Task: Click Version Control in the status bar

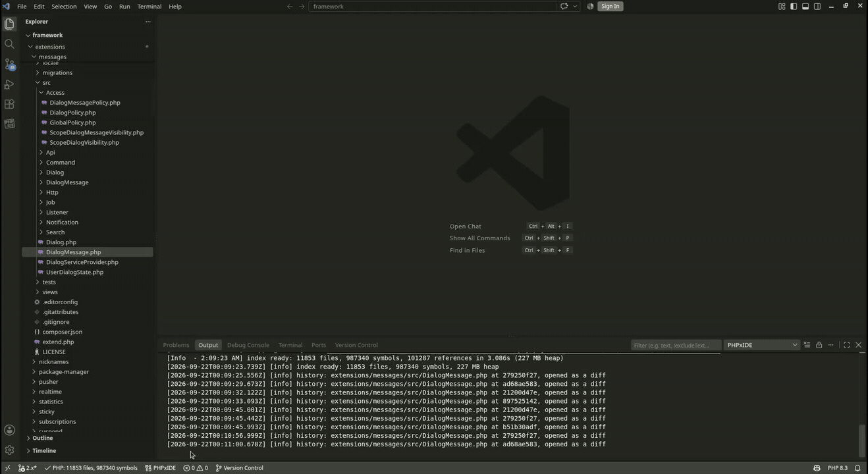Action: point(240,468)
